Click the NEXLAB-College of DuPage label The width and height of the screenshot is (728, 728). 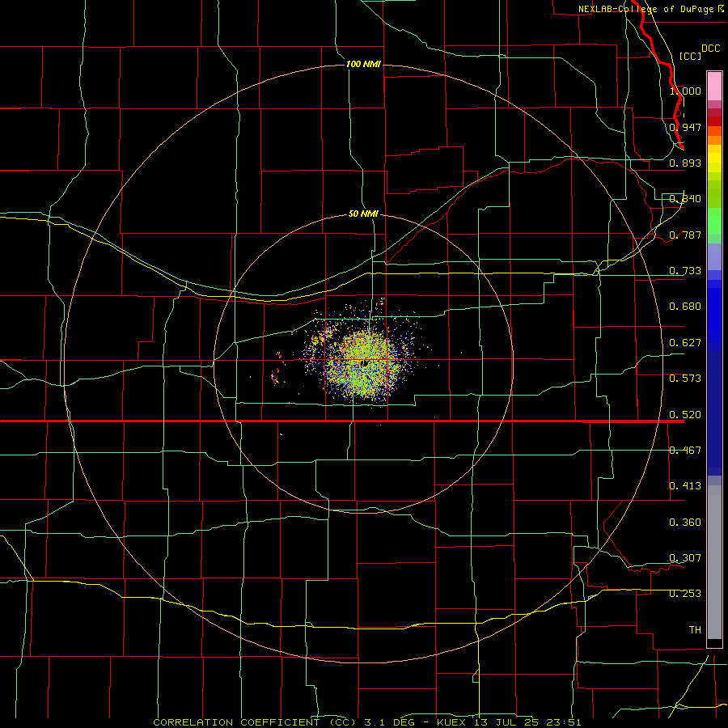651,9
